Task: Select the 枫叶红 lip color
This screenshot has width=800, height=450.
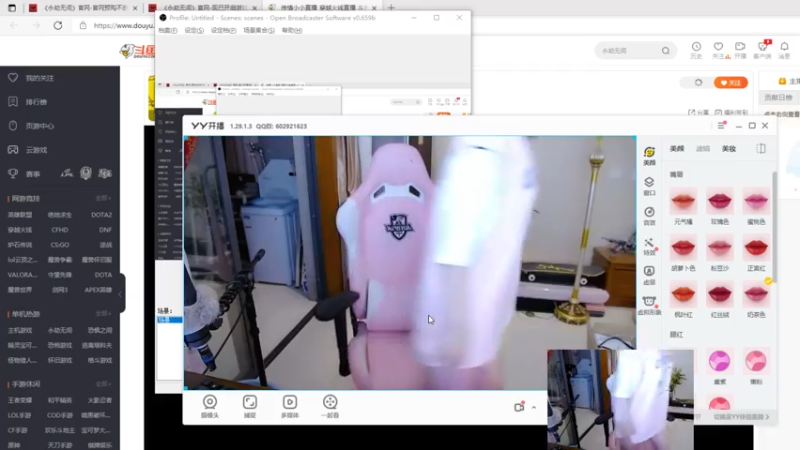Action: click(683, 294)
